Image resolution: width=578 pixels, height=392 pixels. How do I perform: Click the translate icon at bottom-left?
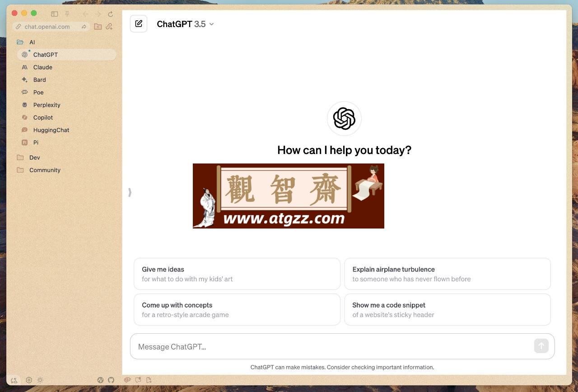pos(14,380)
